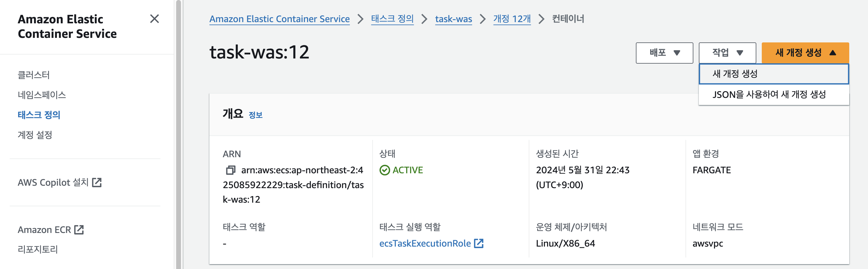Copy the task definition ARN
The image size is (868, 269).
click(x=231, y=170)
